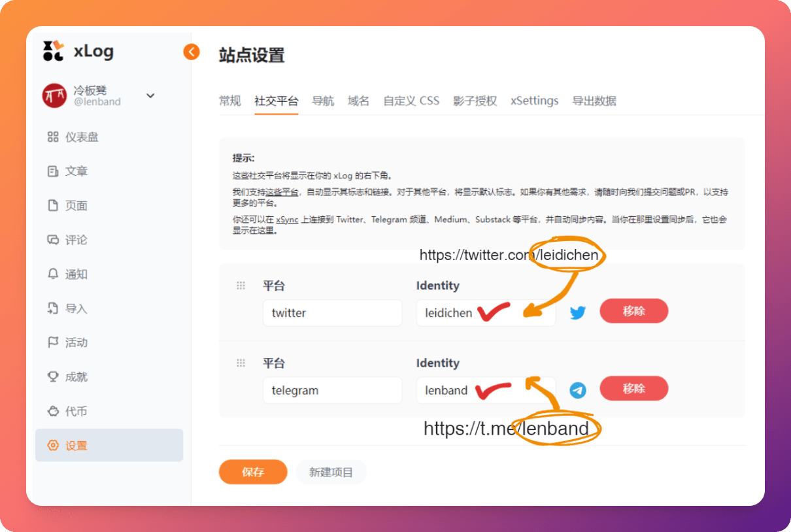Click the 文章 document icon
Screen dimensions: 791x532
click(53, 171)
